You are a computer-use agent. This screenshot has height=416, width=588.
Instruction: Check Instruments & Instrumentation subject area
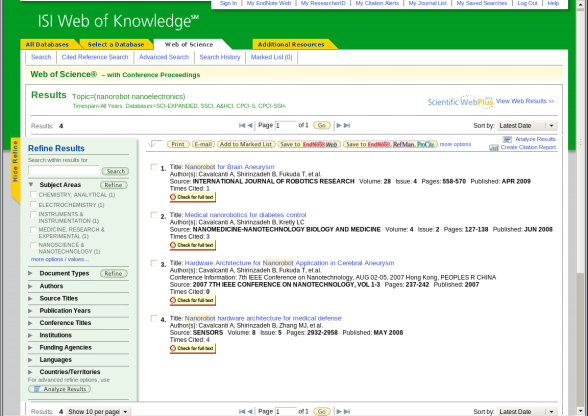click(33, 215)
